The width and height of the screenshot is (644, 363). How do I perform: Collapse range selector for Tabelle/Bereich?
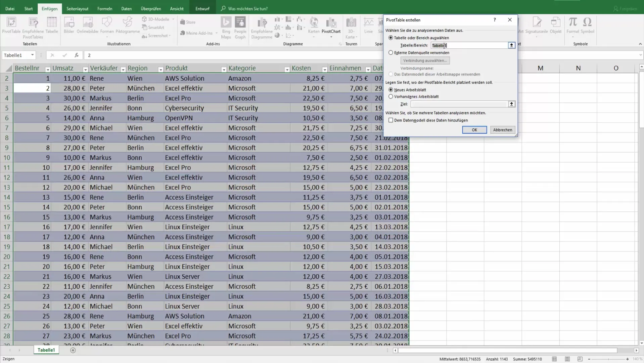click(x=511, y=45)
